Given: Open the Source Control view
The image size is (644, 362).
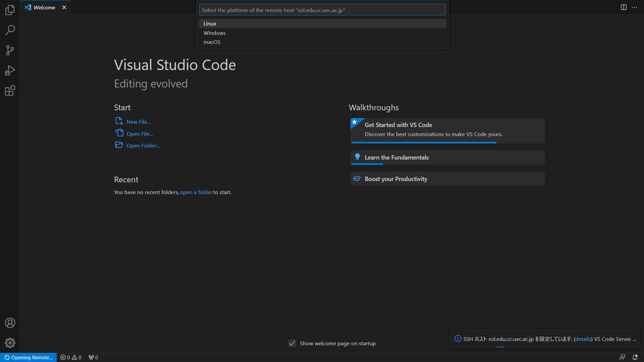Looking at the screenshot, I should point(10,50).
